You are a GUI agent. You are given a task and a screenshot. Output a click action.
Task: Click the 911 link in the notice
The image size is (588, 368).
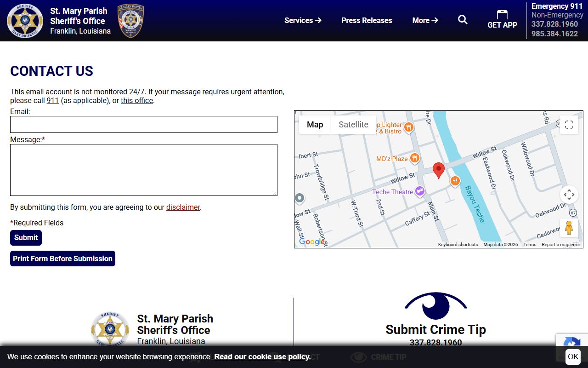point(53,100)
